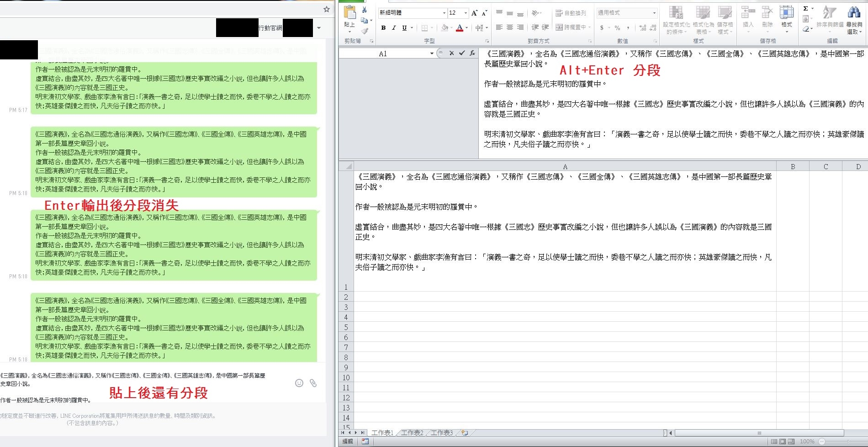
Task: Confirm the formula bar entry with checkmark
Action: [462, 53]
